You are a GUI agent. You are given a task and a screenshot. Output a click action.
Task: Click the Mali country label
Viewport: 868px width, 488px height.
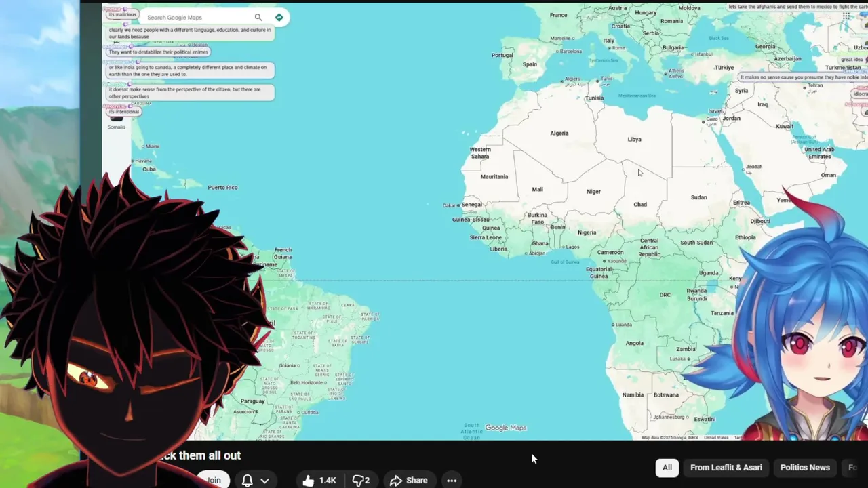pyautogui.click(x=537, y=190)
